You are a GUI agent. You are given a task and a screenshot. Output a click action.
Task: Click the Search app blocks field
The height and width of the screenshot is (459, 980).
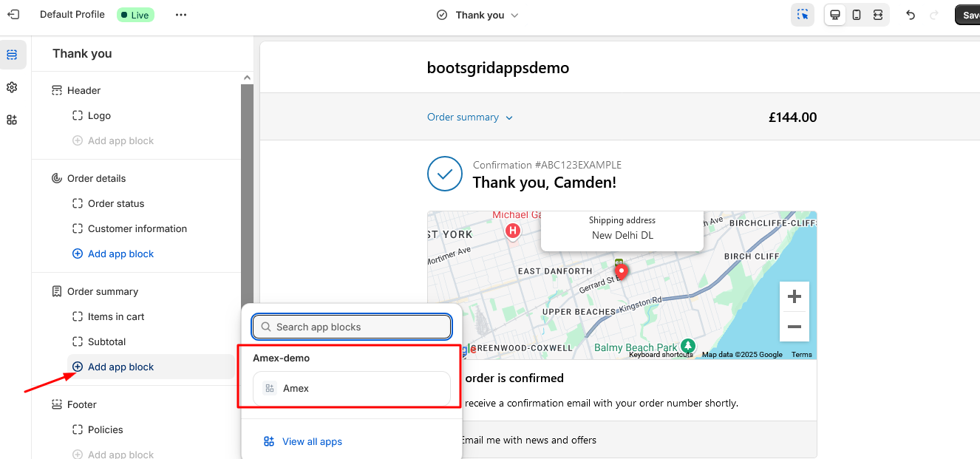[352, 327]
